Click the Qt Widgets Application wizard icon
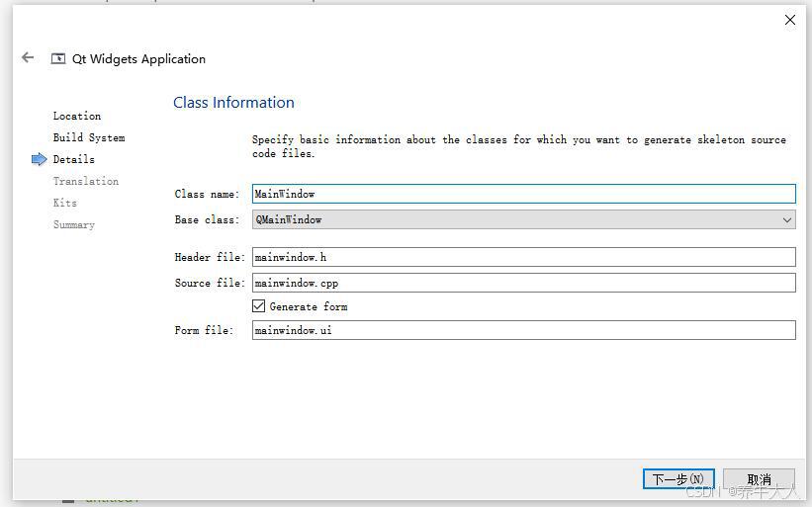Image resolution: width=812 pixels, height=507 pixels. 58,59
